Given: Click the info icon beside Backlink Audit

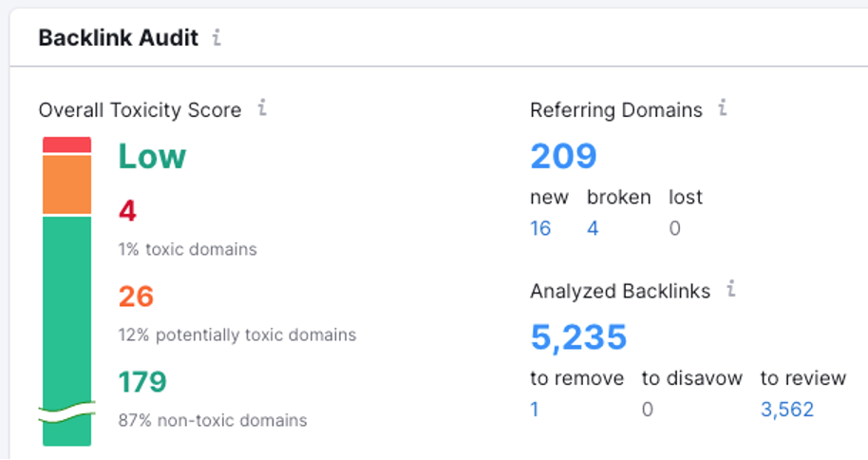Looking at the screenshot, I should [217, 37].
